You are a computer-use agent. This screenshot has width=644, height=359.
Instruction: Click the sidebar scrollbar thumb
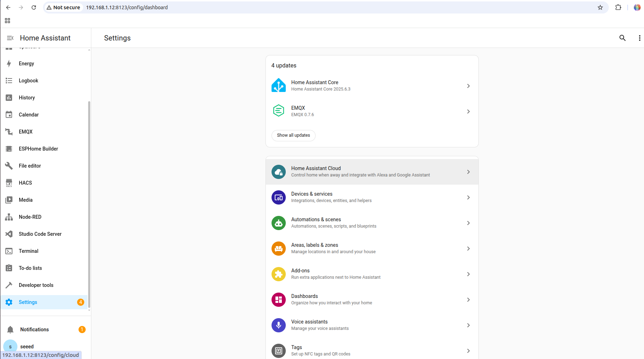point(89,205)
